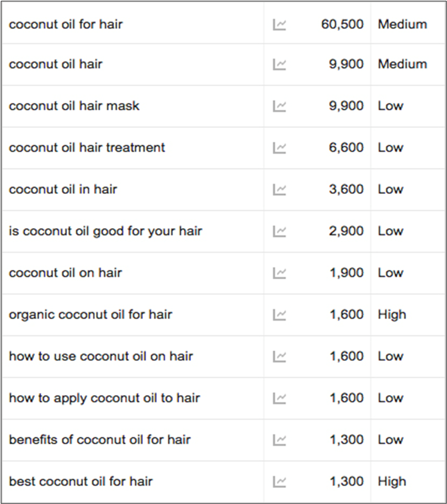Click the 'coconut oil hair mask' keyword
Screen dimensions: 447x504
74,106
